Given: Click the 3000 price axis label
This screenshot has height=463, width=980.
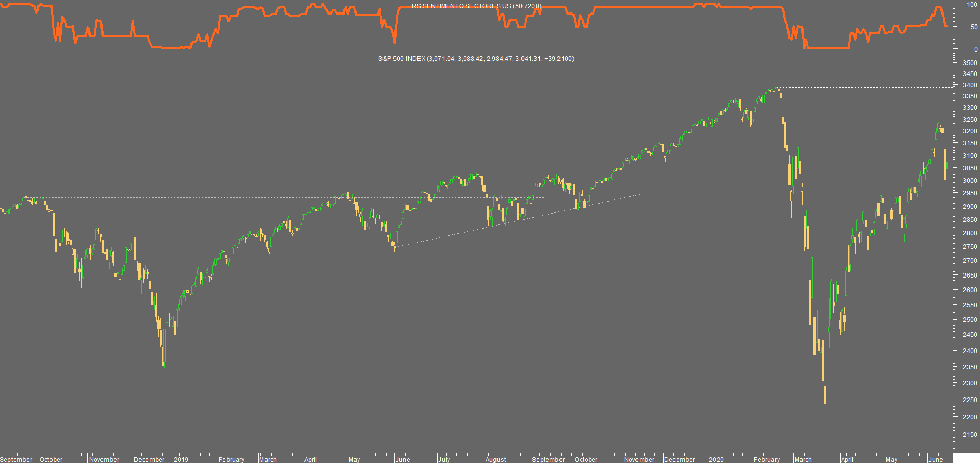Looking at the screenshot, I should pos(970,181).
